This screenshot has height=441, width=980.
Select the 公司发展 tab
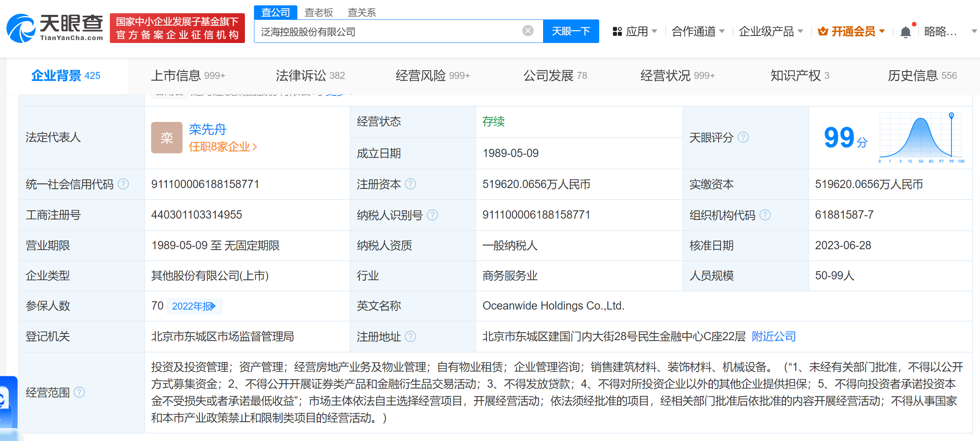click(555, 76)
